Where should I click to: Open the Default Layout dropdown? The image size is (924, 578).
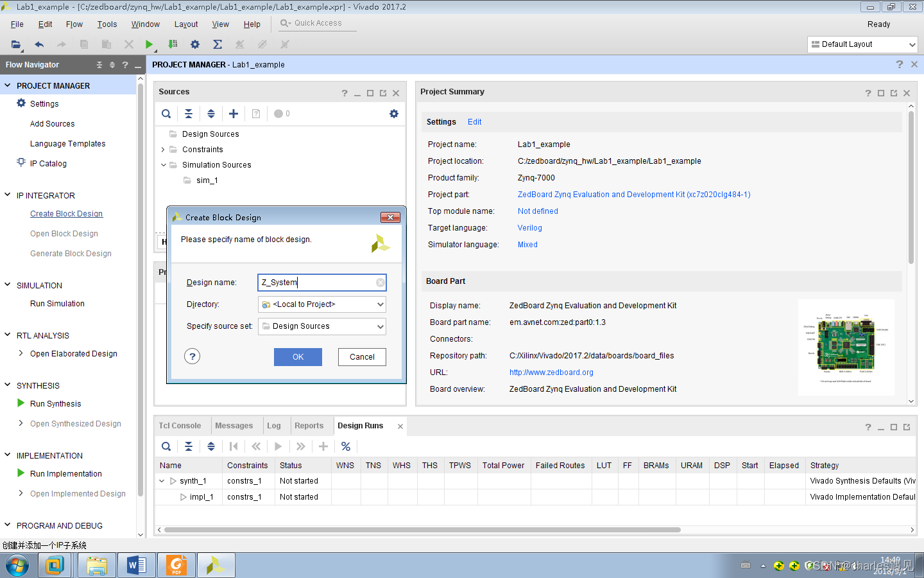click(x=862, y=44)
